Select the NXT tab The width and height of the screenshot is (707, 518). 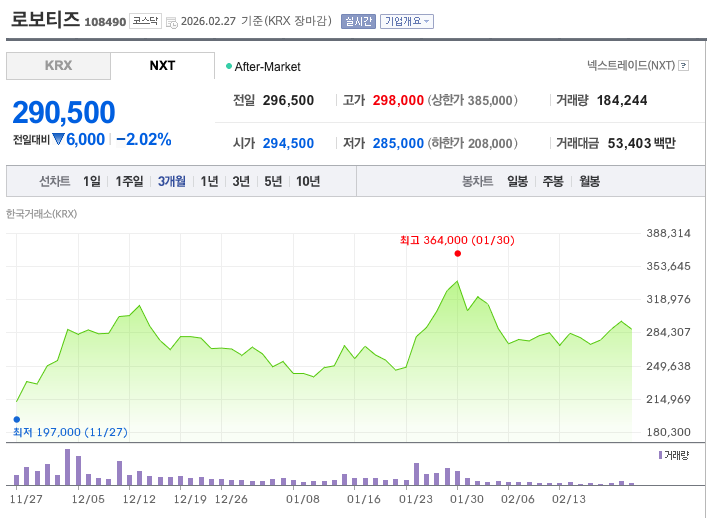[x=162, y=66]
